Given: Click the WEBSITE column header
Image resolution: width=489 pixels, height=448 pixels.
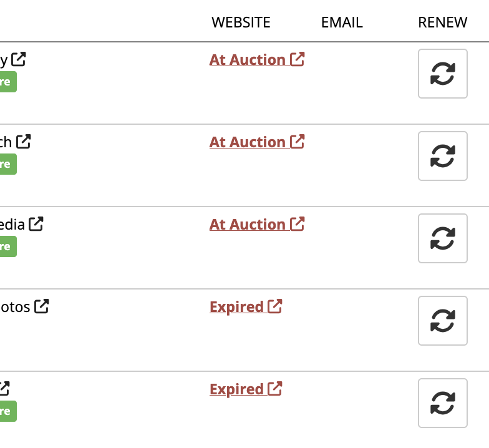Looking at the screenshot, I should tap(241, 22).
